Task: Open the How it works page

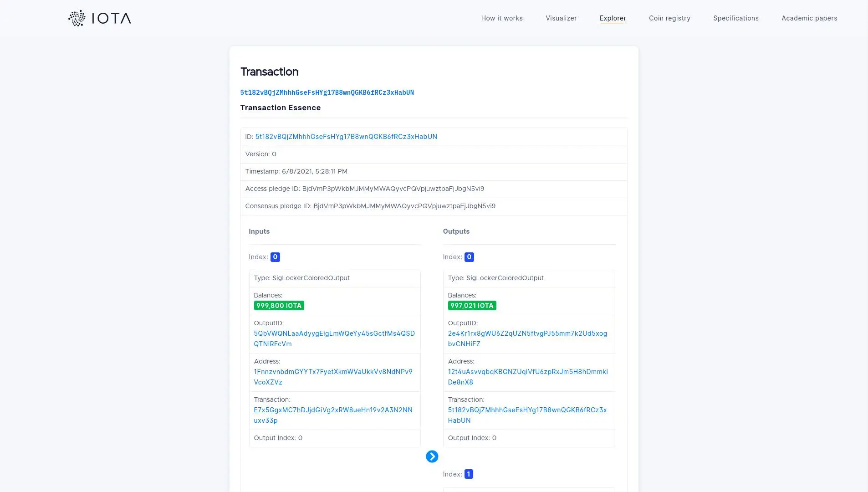Action: click(x=502, y=18)
